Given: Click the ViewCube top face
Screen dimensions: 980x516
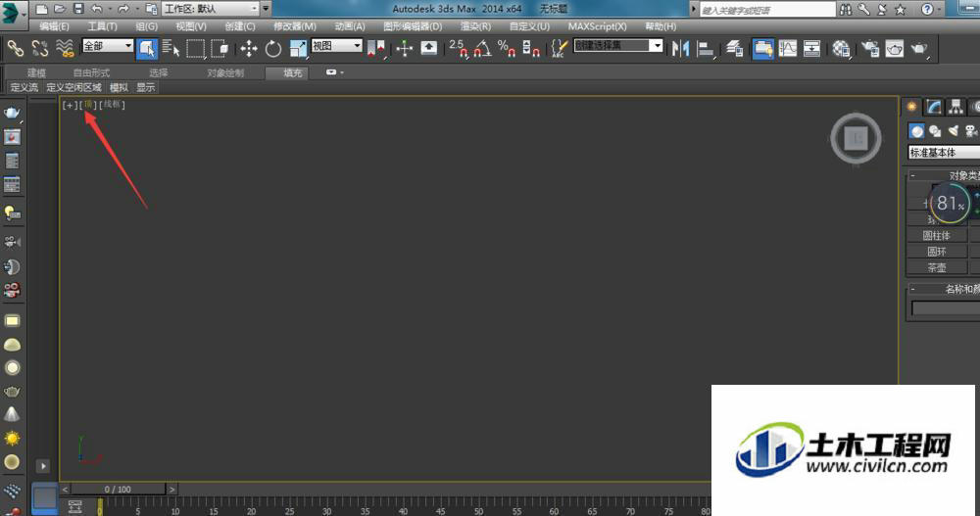Looking at the screenshot, I should [856, 138].
